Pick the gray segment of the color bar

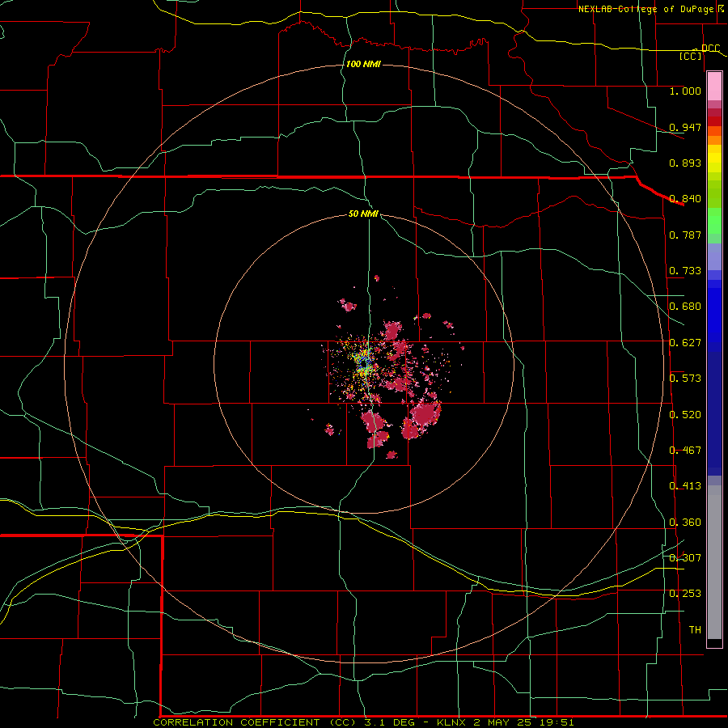point(714,562)
